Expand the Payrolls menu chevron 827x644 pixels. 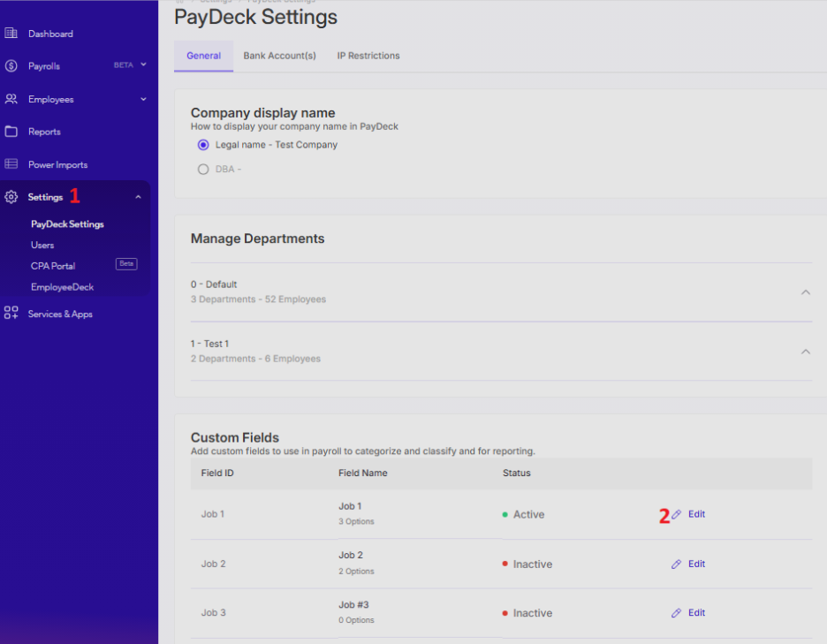point(143,64)
